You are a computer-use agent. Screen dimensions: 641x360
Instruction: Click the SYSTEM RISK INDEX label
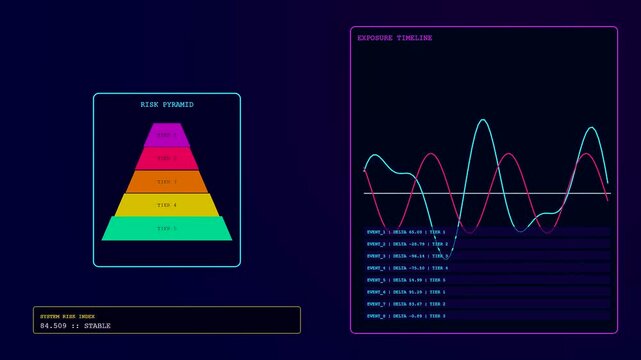click(67, 317)
